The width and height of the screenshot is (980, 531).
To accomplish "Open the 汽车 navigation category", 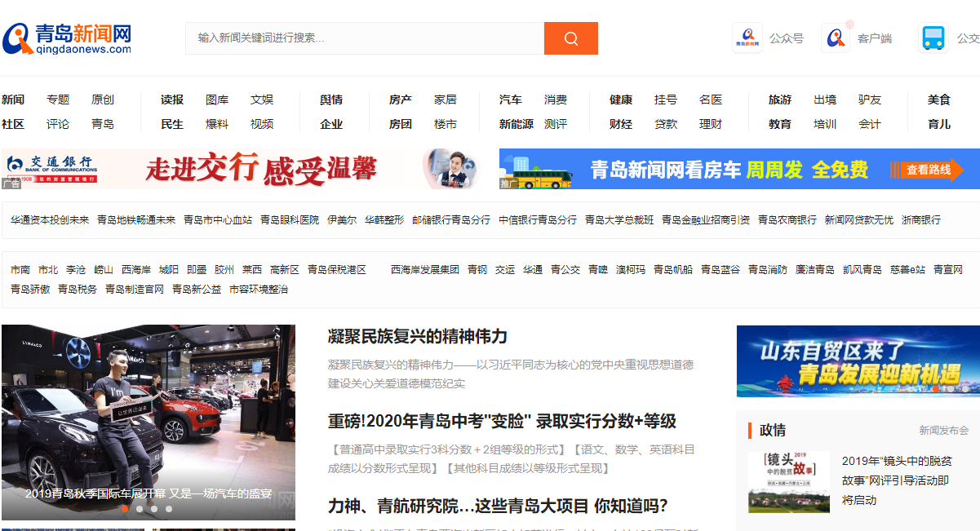I will point(511,100).
